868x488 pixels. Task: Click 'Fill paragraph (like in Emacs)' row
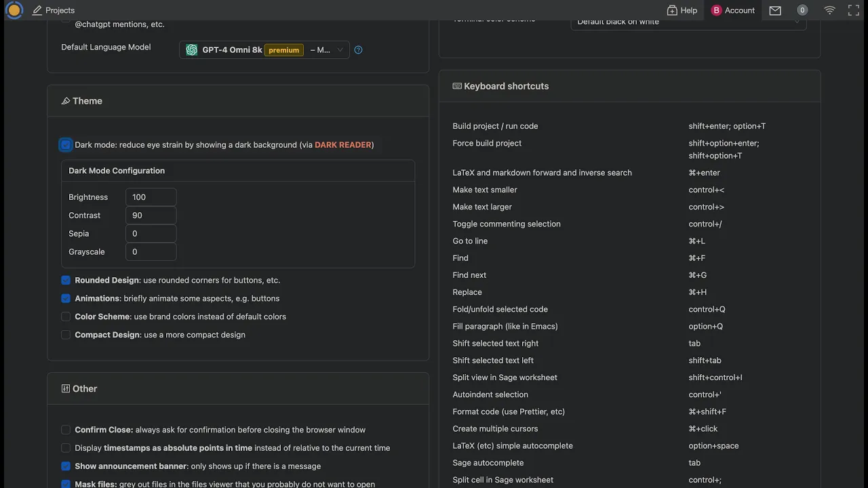629,326
